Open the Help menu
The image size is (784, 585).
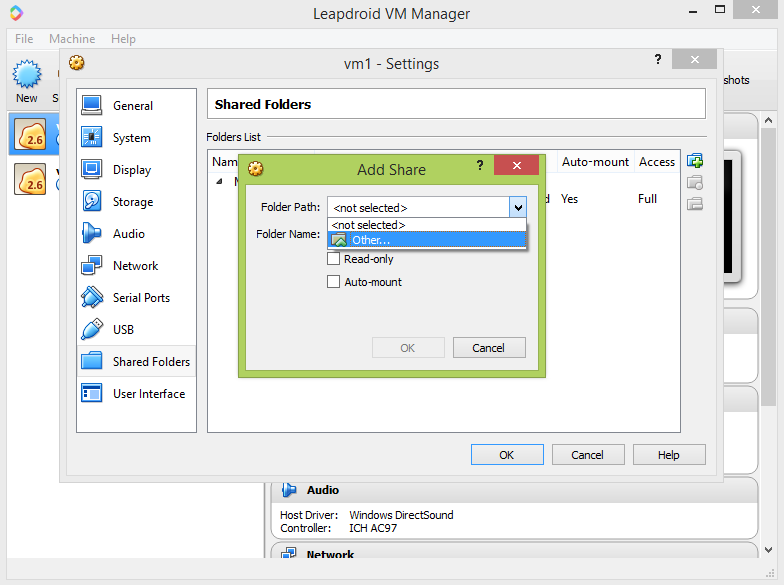coord(123,38)
